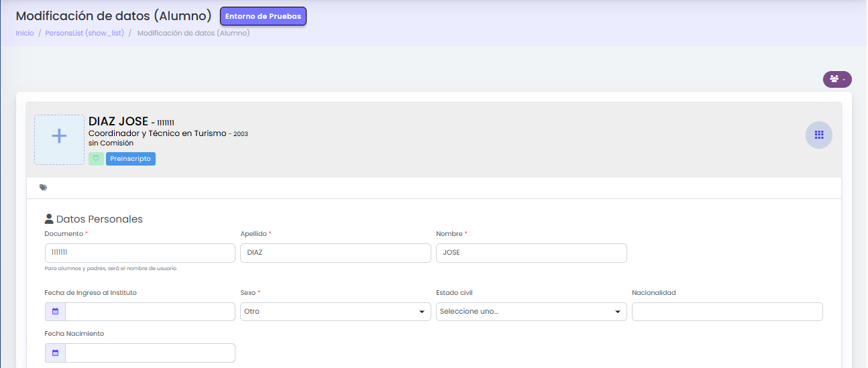Viewport: 868px width, 368px height.
Task: Open the Estado civil dropdown
Action: (531, 312)
